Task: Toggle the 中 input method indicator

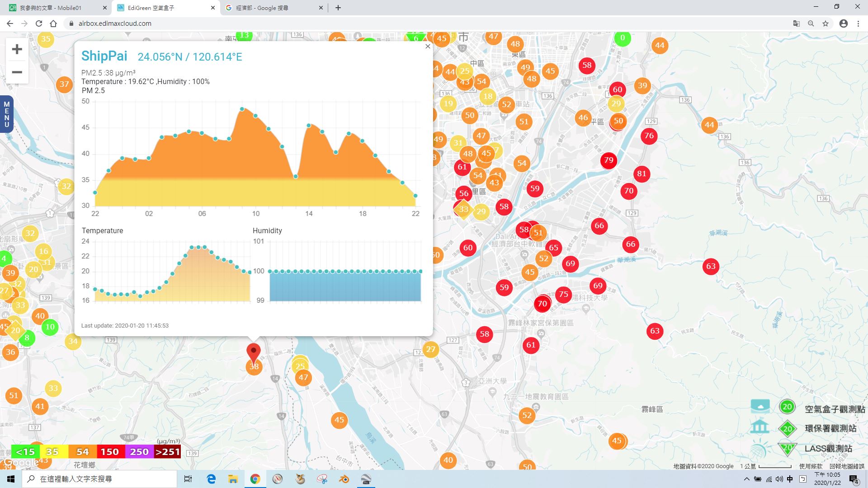Action: [x=790, y=479]
